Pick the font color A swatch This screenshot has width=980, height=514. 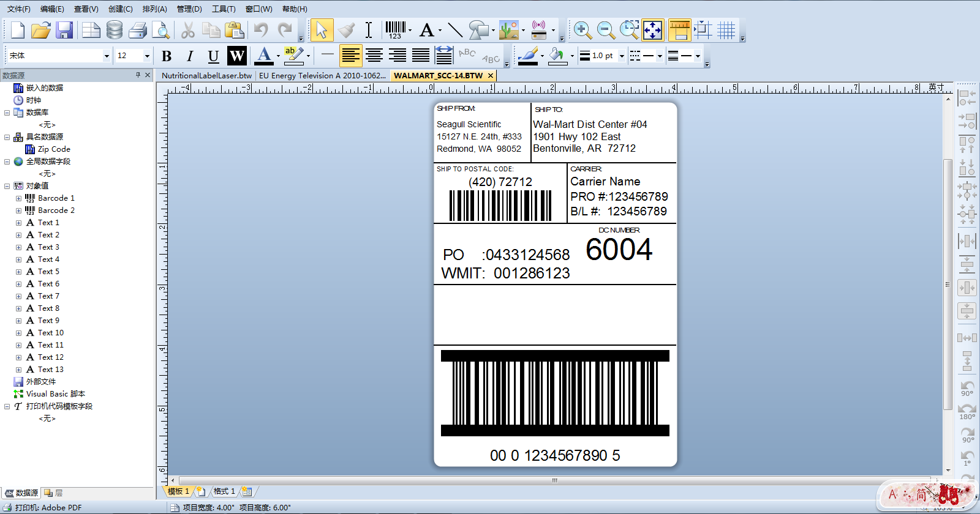click(x=264, y=56)
